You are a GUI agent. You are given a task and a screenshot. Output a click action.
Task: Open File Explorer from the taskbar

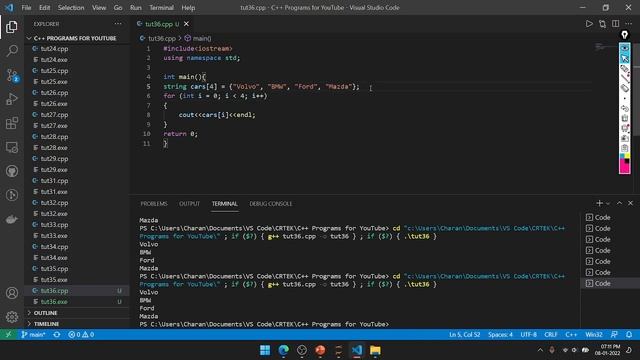pos(375,350)
